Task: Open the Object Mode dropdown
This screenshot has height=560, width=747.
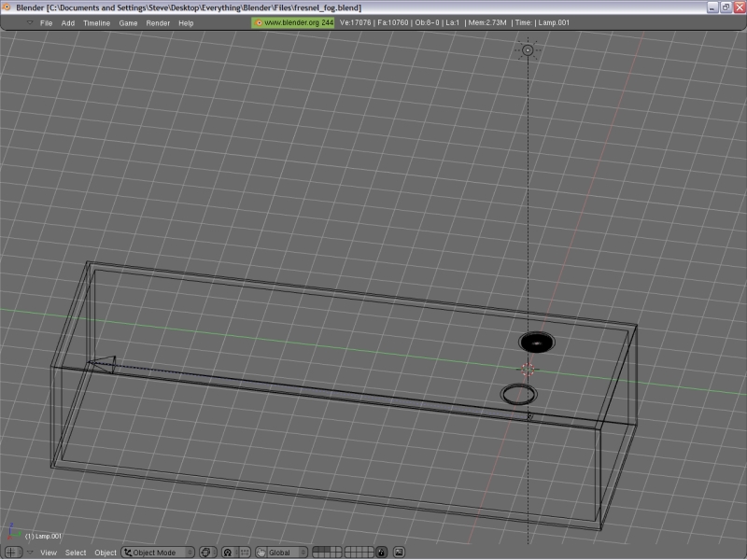Action: [158, 553]
